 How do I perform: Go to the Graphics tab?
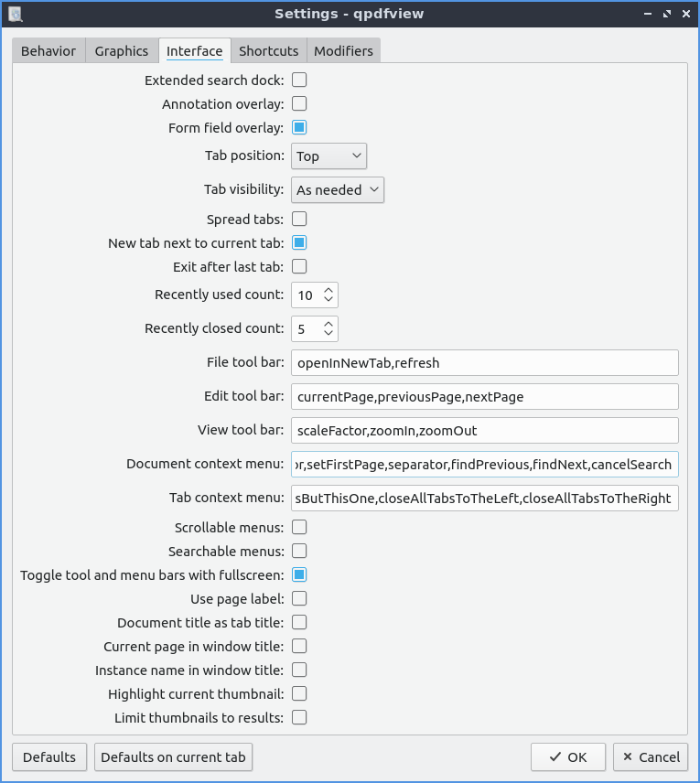click(122, 51)
